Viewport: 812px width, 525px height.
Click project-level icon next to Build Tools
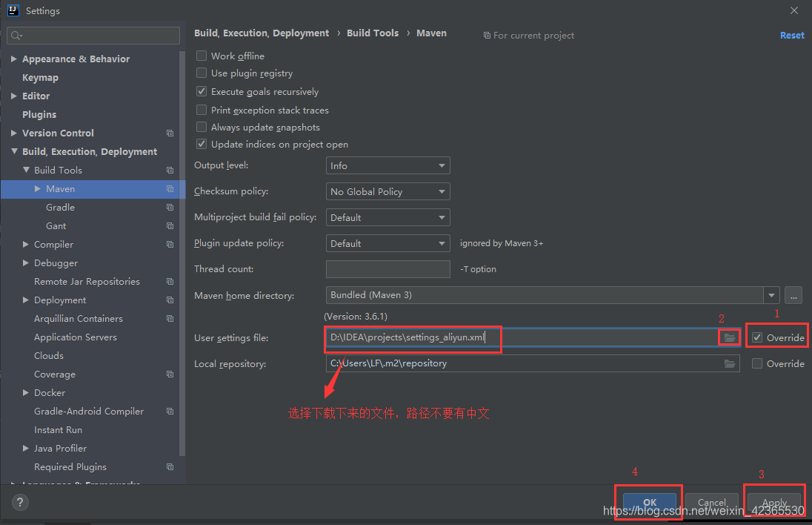(170, 170)
